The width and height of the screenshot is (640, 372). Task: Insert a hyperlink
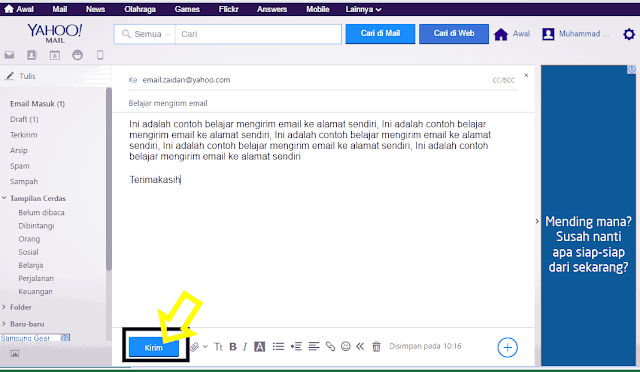tap(330, 347)
